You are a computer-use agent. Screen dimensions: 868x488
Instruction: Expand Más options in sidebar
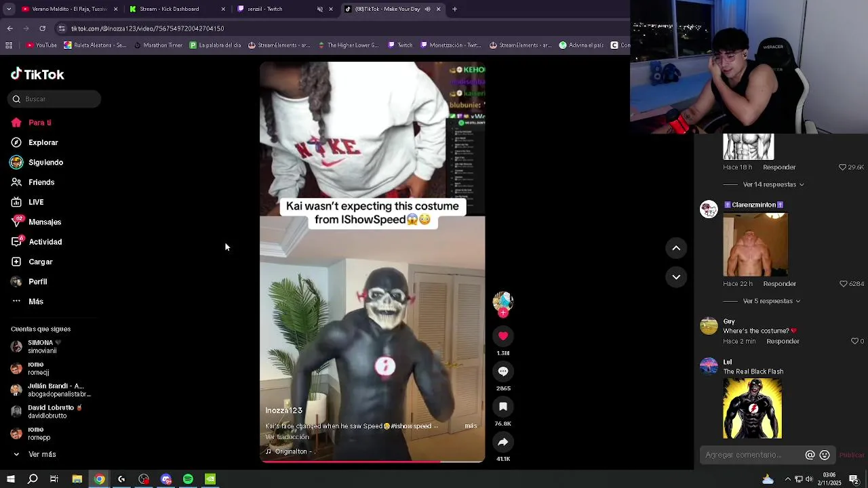point(27,302)
